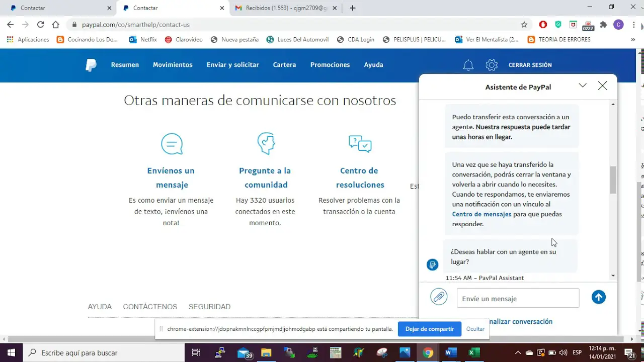Screen dimensions: 644x362
Task: Click the Windows search box
Action: (x=104, y=352)
